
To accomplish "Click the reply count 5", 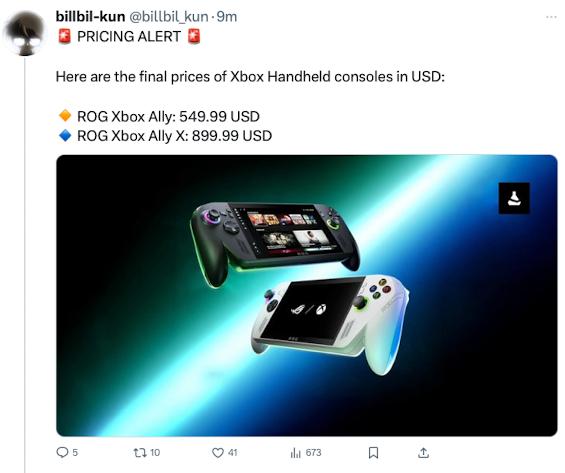I will [75, 452].
